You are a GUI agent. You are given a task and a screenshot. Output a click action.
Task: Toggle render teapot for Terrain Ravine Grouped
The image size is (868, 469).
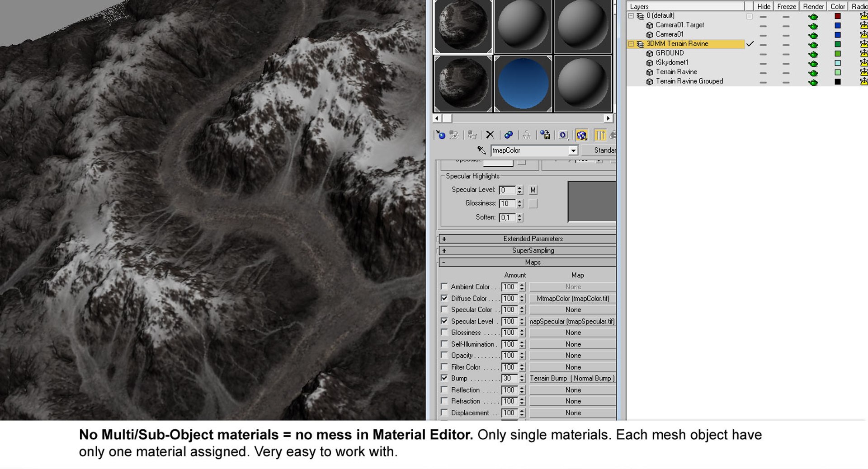tap(813, 82)
